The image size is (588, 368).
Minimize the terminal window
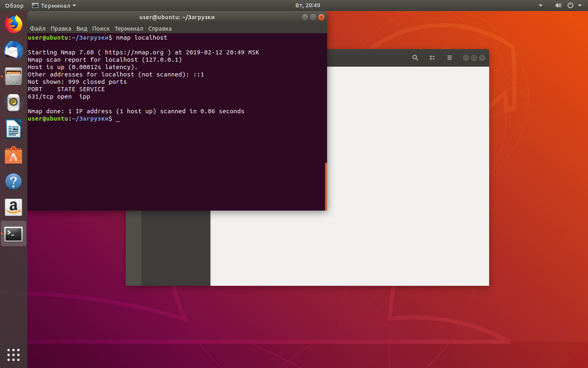pyautogui.click(x=305, y=17)
